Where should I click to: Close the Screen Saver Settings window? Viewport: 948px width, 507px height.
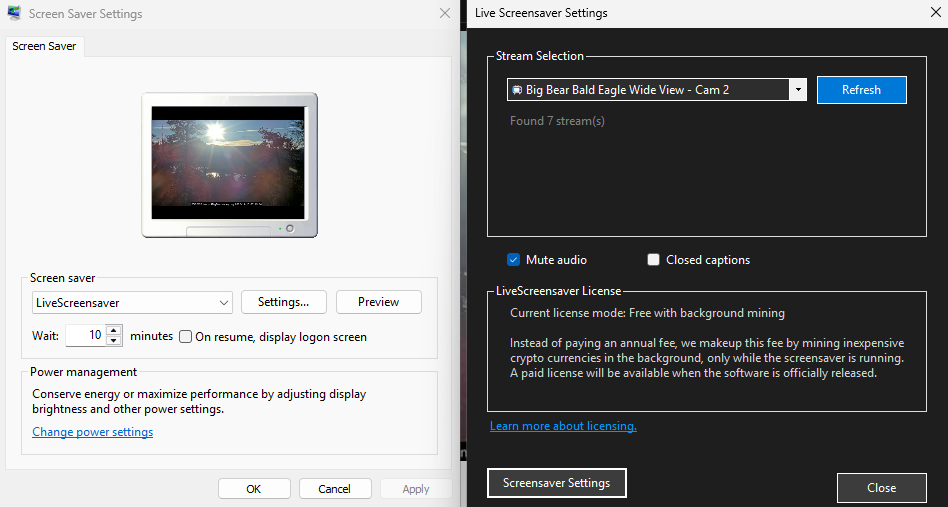[445, 13]
